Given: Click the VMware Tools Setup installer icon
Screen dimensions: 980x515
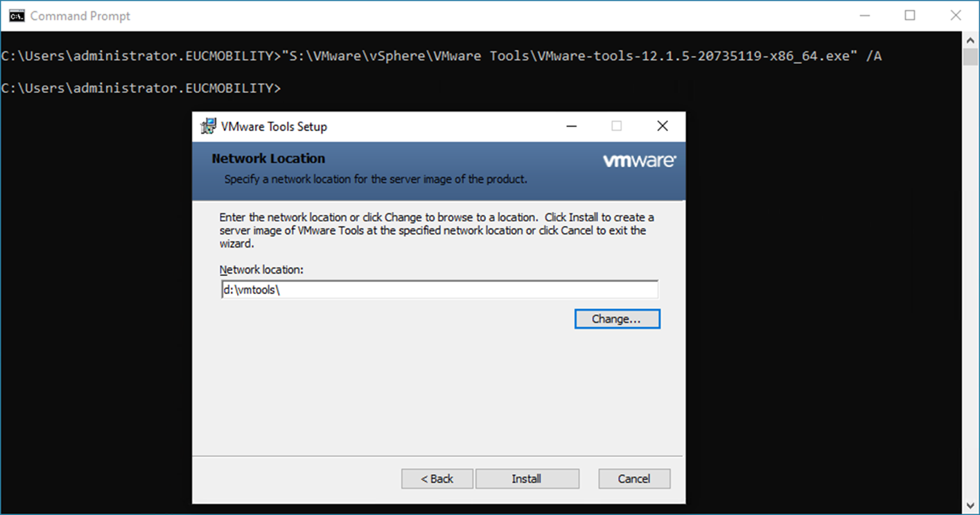Looking at the screenshot, I should [x=208, y=126].
